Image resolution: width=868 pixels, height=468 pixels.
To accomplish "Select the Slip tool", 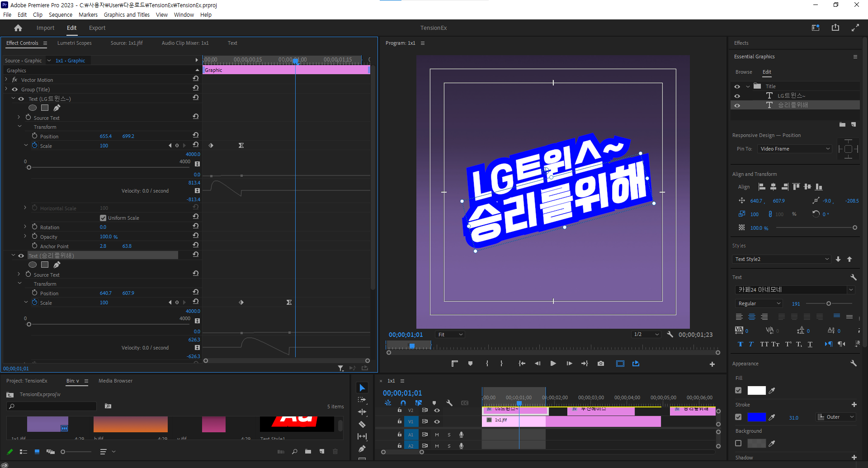I will coord(362,436).
